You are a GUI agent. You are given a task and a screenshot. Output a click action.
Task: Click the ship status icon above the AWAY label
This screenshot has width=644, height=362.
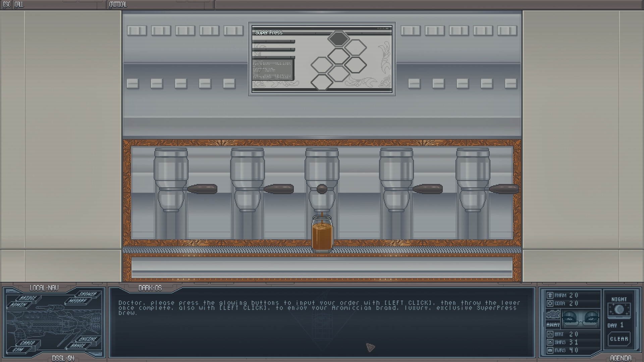point(553,314)
